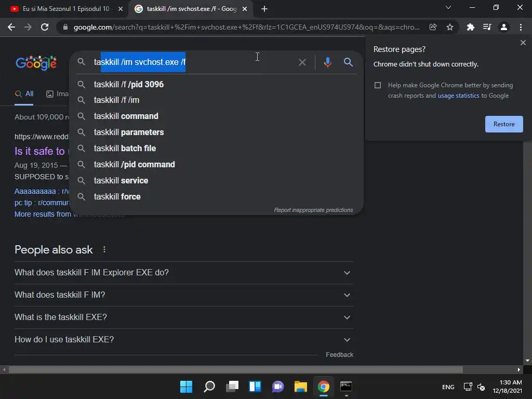The height and width of the screenshot is (399, 532).
Task: Choose suggestion taskkill command
Action: tap(216, 116)
